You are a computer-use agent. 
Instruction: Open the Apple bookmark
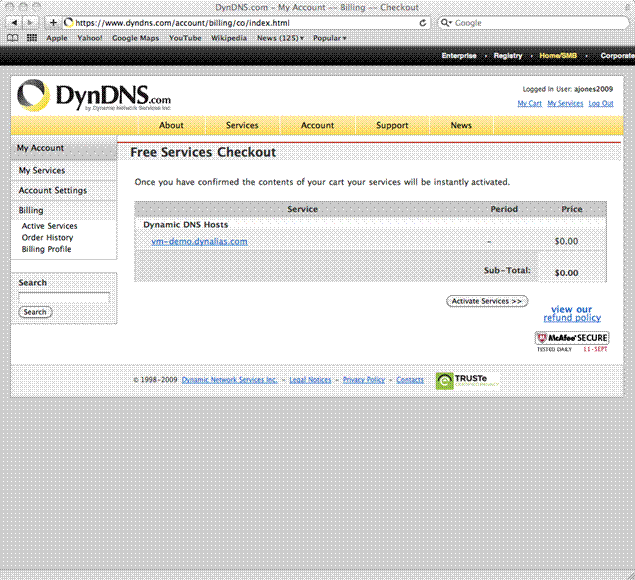(x=57, y=38)
